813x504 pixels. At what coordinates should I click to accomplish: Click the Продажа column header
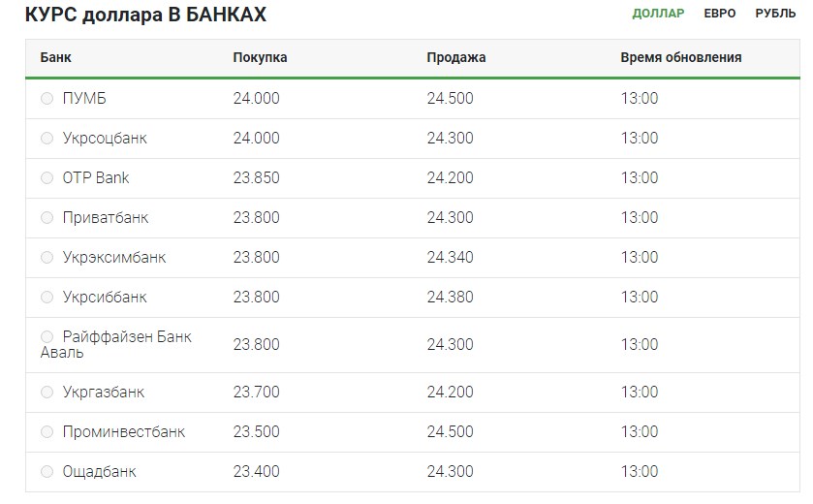pyautogui.click(x=455, y=57)
